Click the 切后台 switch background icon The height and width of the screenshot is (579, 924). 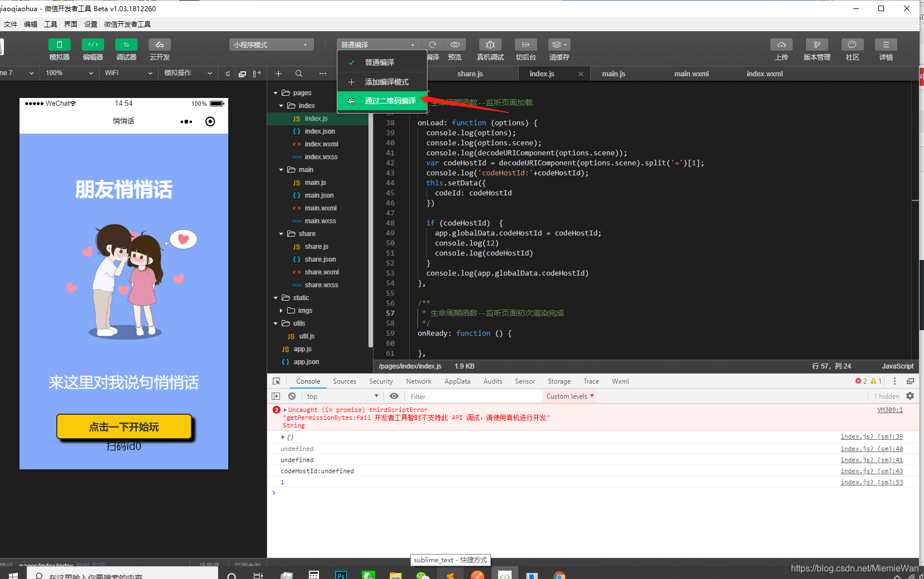526,45
